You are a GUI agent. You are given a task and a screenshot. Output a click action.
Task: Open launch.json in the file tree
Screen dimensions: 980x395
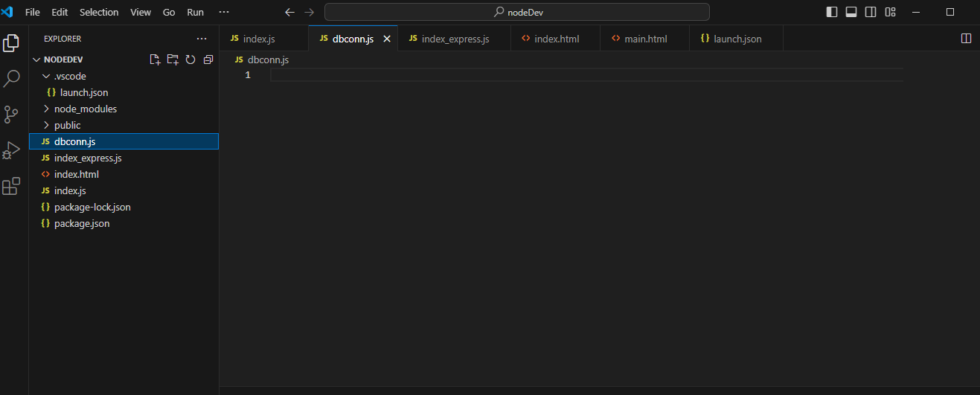point(124,92)
